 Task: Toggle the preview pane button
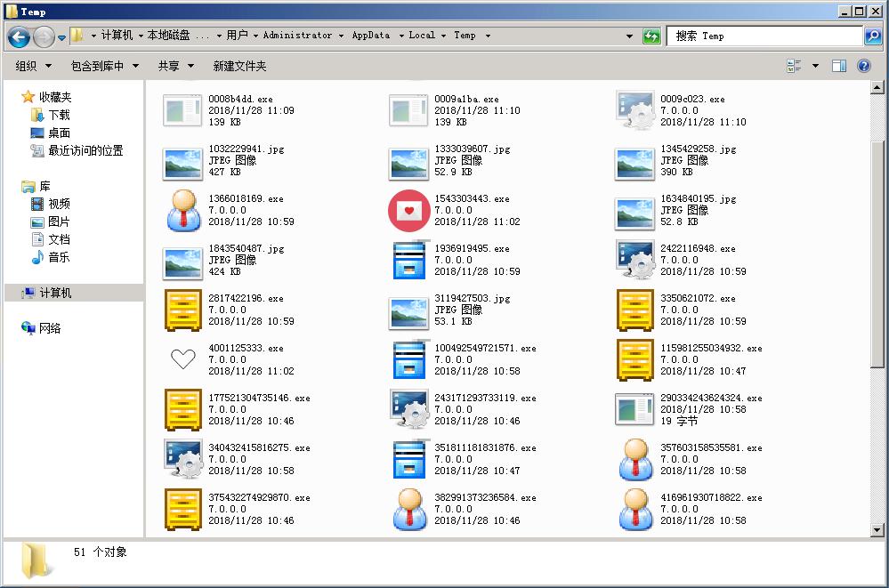pyautogui.click(x=838, y=66)
